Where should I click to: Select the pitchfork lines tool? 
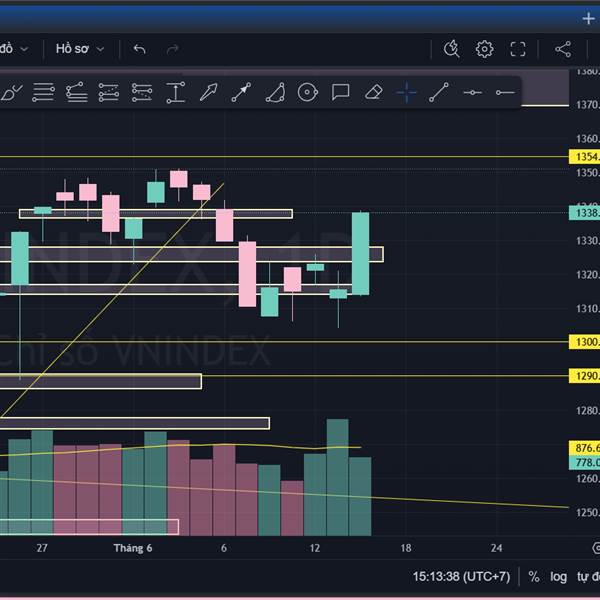76,92
